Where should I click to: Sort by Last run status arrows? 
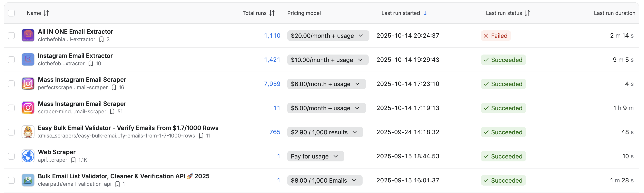(x=527, y=13)
